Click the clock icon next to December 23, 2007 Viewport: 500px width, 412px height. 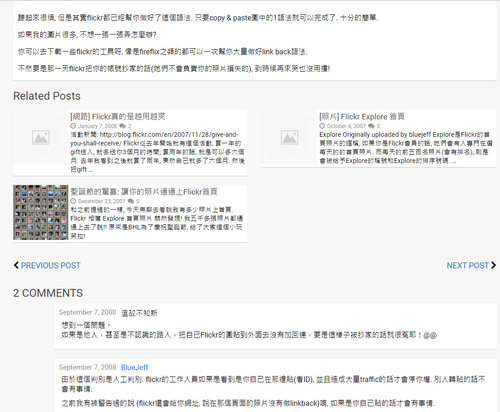point(73,201)
